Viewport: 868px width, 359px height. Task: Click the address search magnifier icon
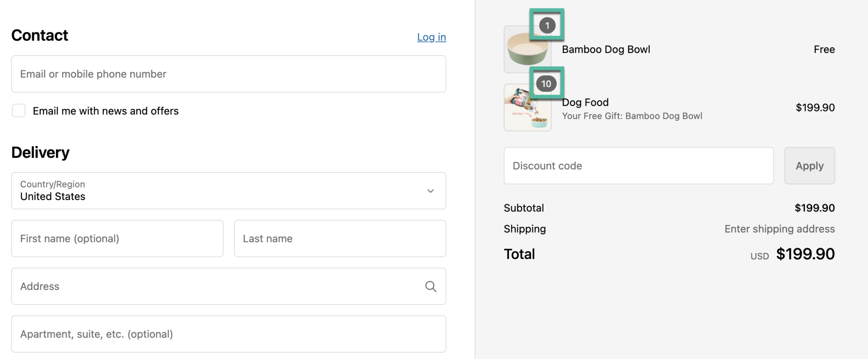point(431,287)
